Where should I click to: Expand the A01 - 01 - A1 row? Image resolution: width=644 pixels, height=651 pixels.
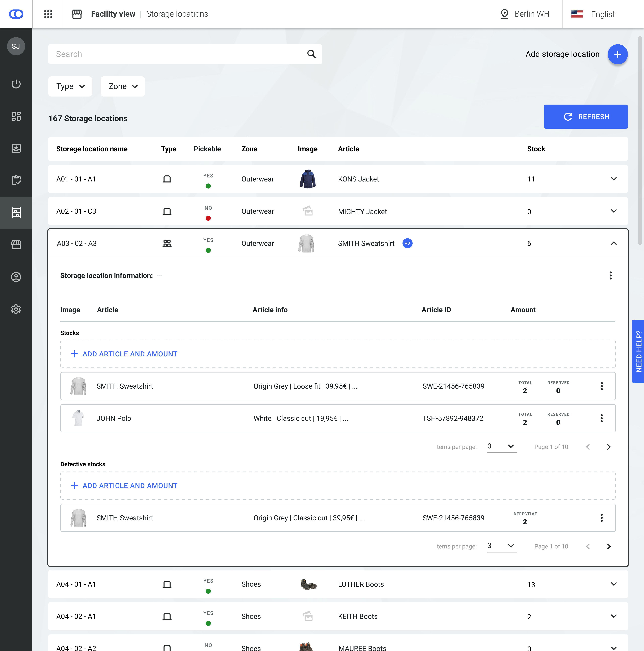(613, 179)
